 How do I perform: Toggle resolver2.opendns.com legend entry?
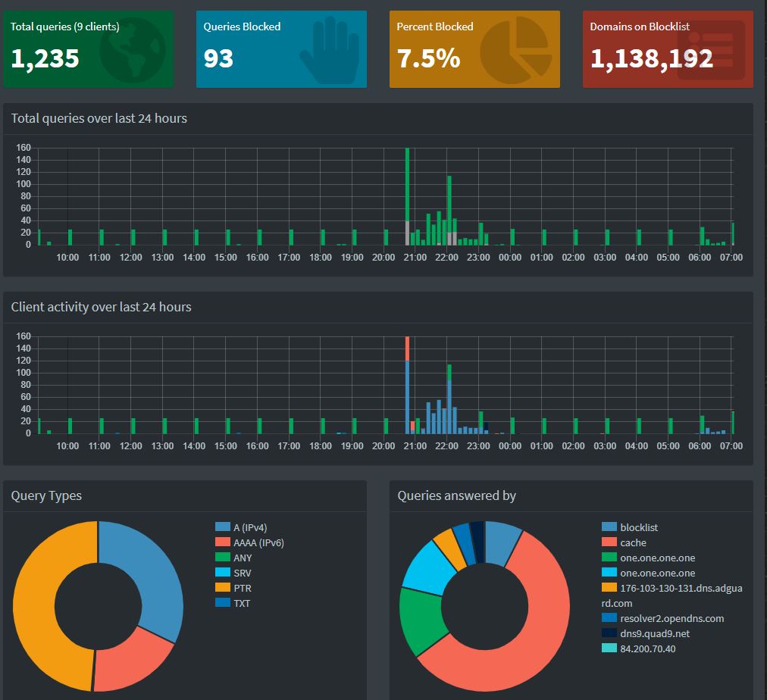[x=672, y=618]
